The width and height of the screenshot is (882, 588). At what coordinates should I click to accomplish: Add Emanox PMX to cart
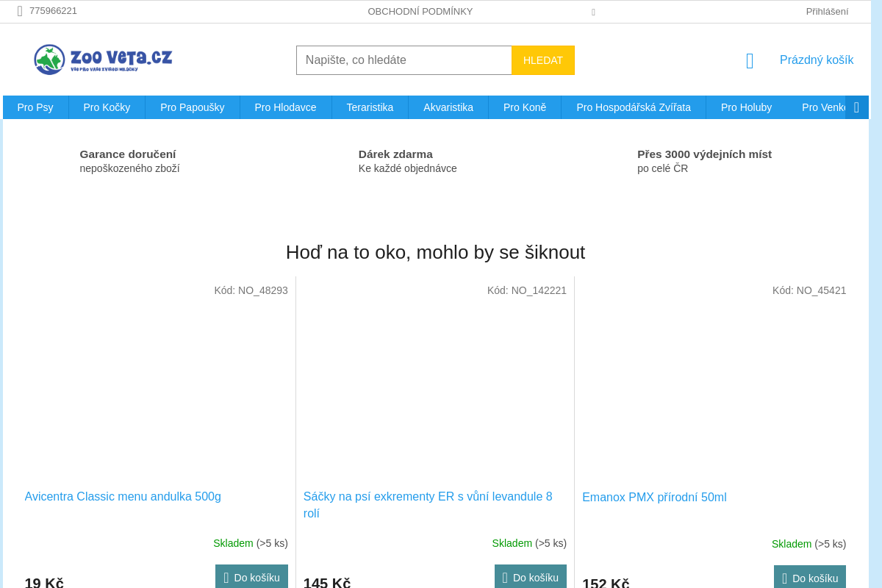[x=810, y=578]
